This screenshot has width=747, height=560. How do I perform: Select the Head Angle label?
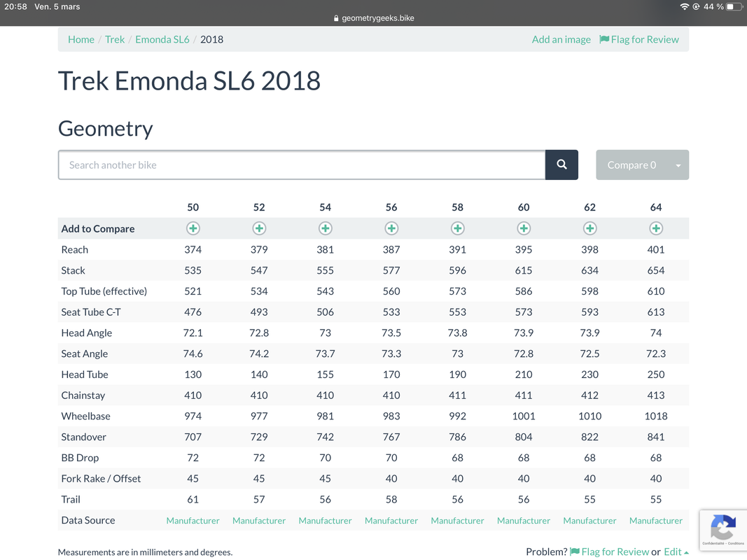point(87,333)
